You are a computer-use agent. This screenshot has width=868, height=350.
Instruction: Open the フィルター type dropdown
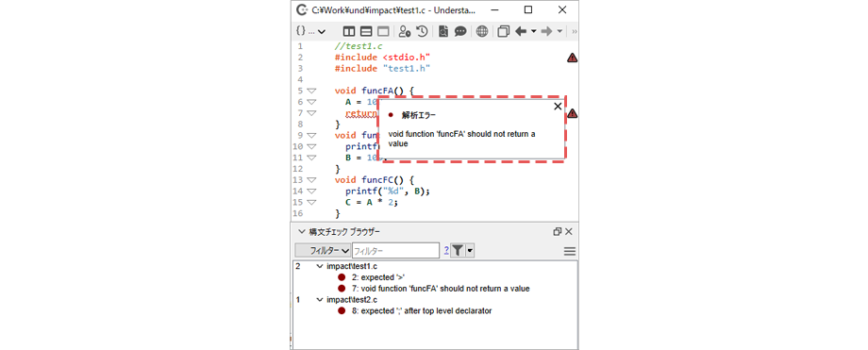click(323, 251)
